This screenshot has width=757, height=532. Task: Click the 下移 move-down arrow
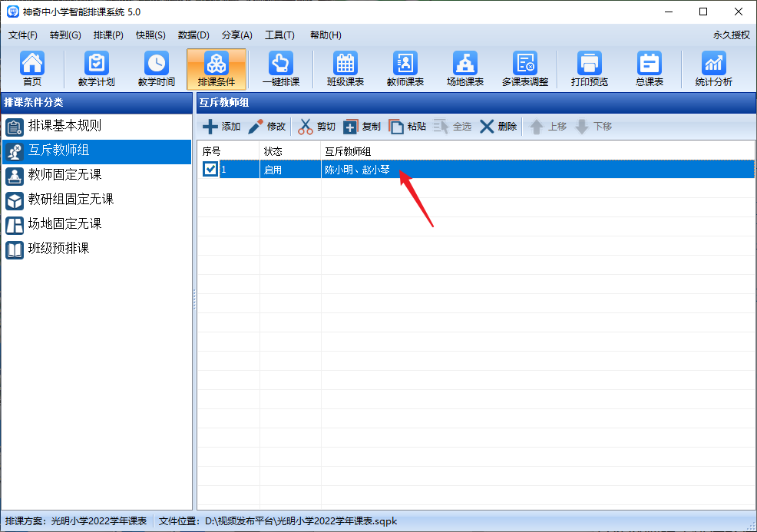(593, 127)
